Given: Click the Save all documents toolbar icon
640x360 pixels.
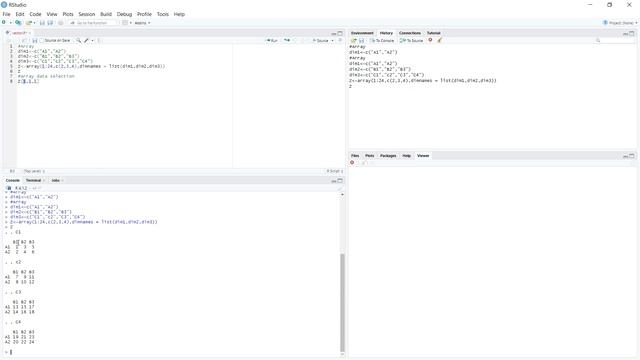Looking at the screenshot, I should point(50,23).
